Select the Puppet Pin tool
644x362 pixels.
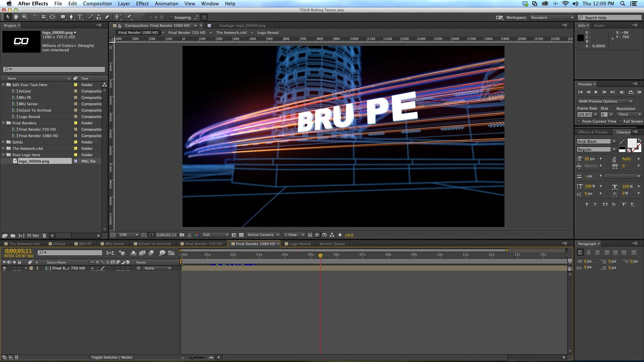[x=129, y=17]
